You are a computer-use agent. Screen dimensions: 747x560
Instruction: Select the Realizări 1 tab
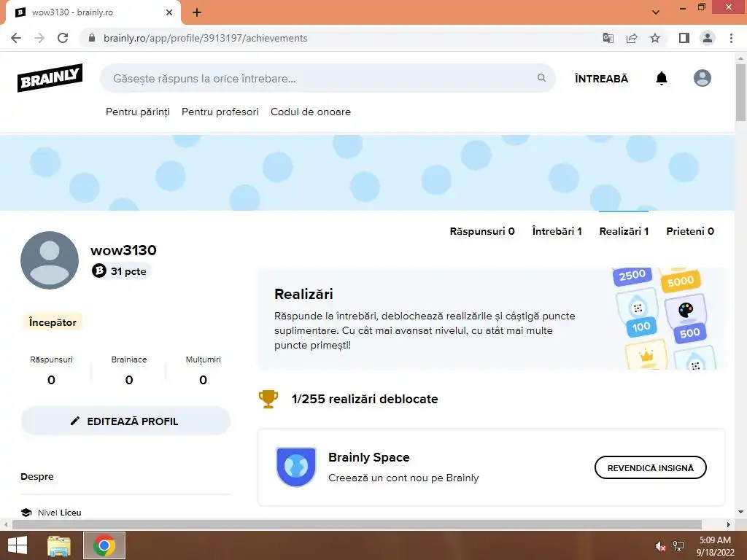pos(624,231)
